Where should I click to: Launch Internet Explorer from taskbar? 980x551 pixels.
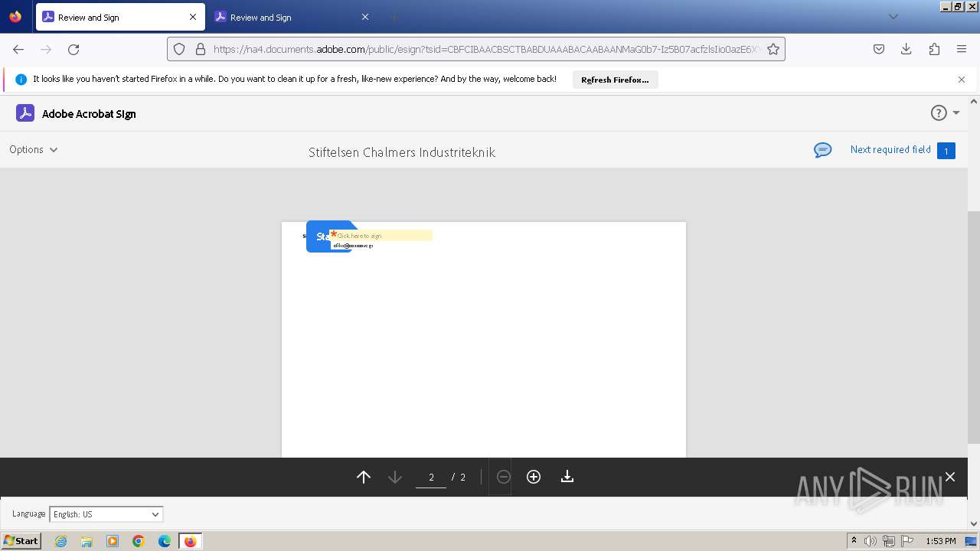click(x=60, y=541)
